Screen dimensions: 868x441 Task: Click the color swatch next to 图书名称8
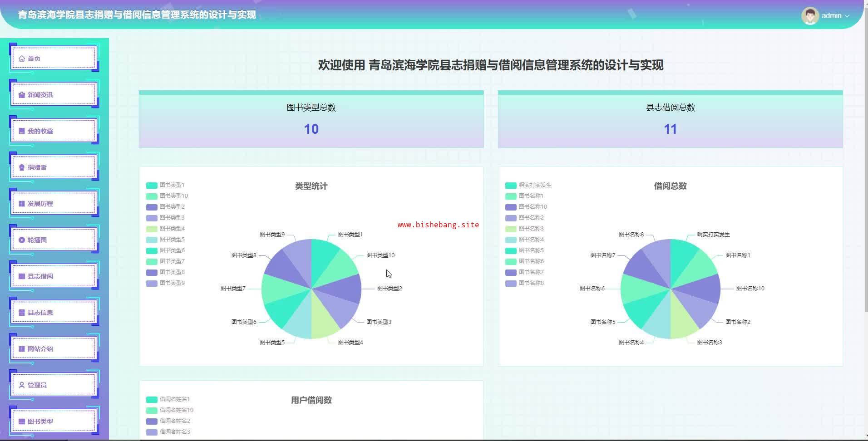point(511,283)
